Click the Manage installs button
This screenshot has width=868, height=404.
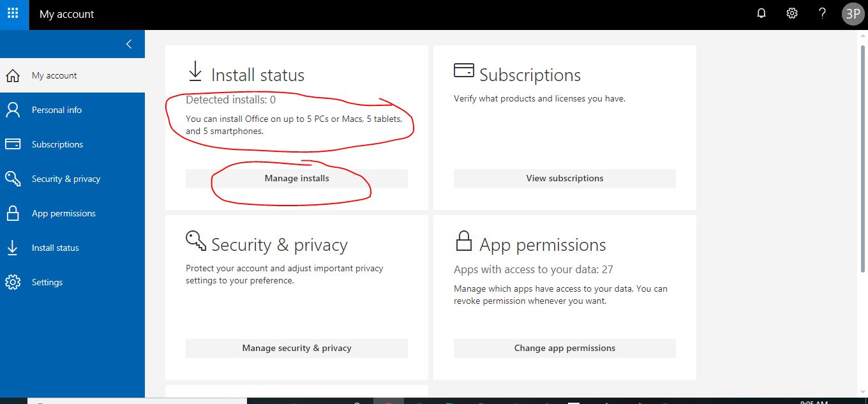click(297, 179)
